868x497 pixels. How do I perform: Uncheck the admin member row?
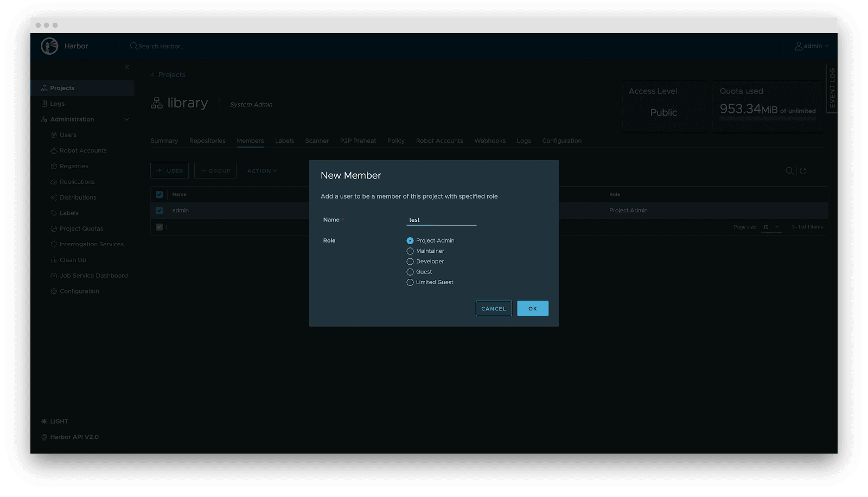[x=159, y=211]
